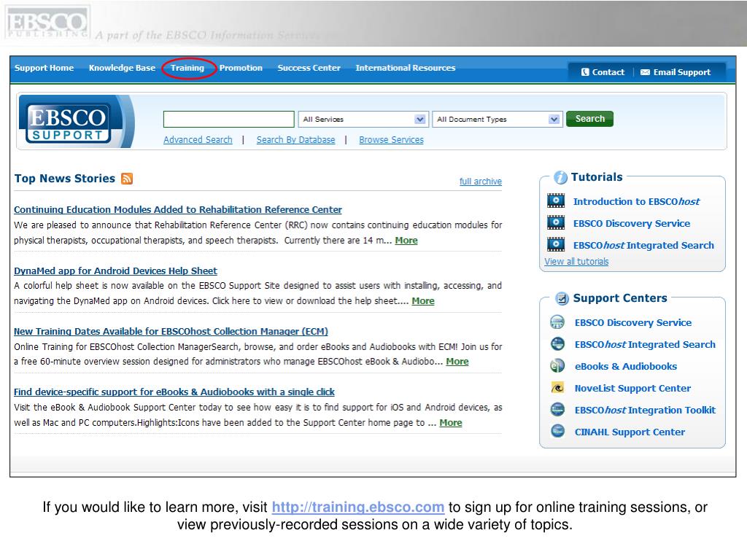Open the Search By Database link
Image resolution: width=747 pixels, height=560 pixels.
[295, 139]
